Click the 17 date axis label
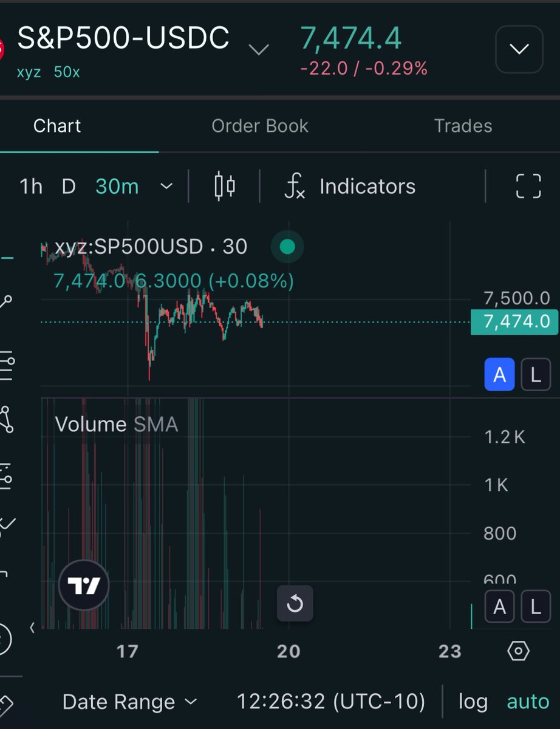Screen dimensions: 560x729 [x=127, y=651]
